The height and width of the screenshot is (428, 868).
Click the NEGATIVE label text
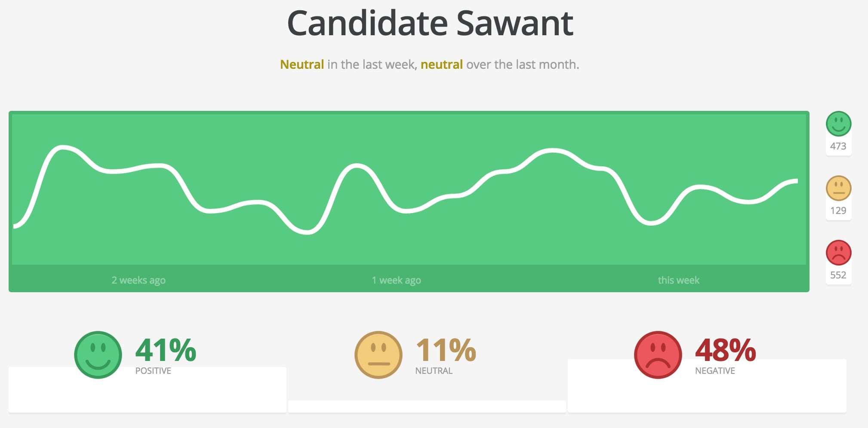[x=715, y=371]
